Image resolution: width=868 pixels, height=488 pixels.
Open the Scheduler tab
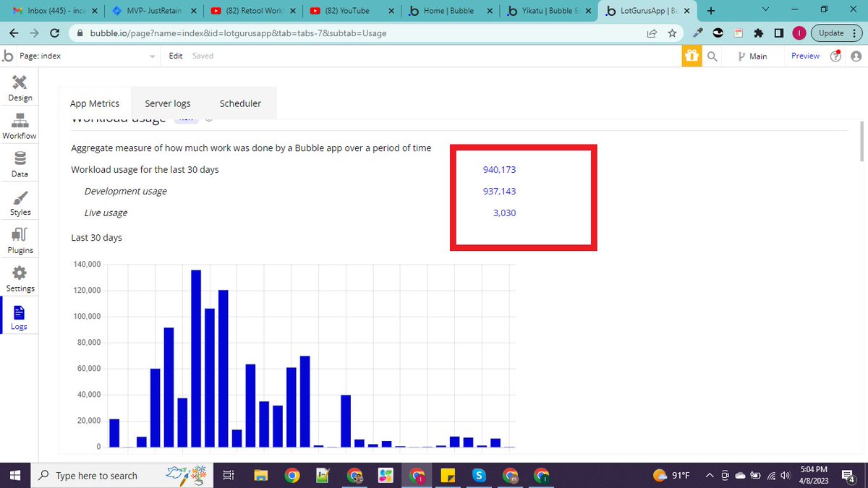pyautogui.click(x=240, y=103)
